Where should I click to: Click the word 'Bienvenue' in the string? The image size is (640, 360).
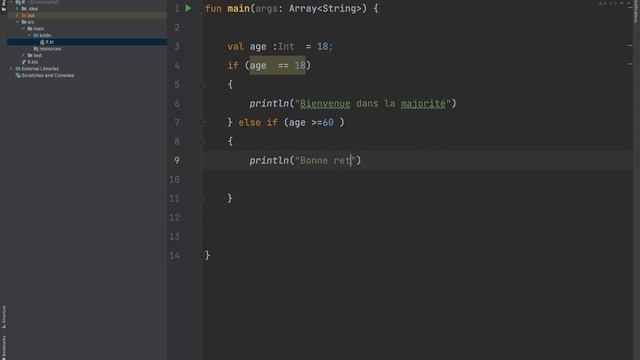[325, 104]
